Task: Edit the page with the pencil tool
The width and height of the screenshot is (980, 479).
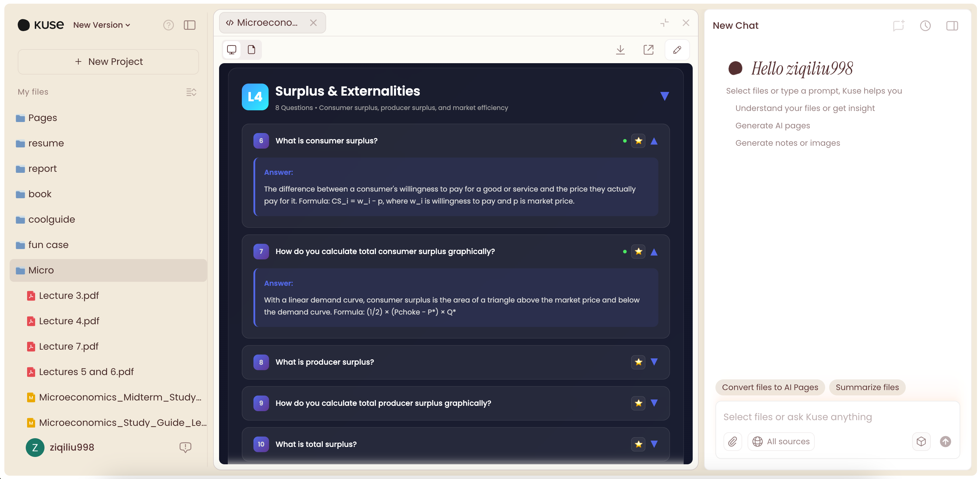Action: coord(677,50)
